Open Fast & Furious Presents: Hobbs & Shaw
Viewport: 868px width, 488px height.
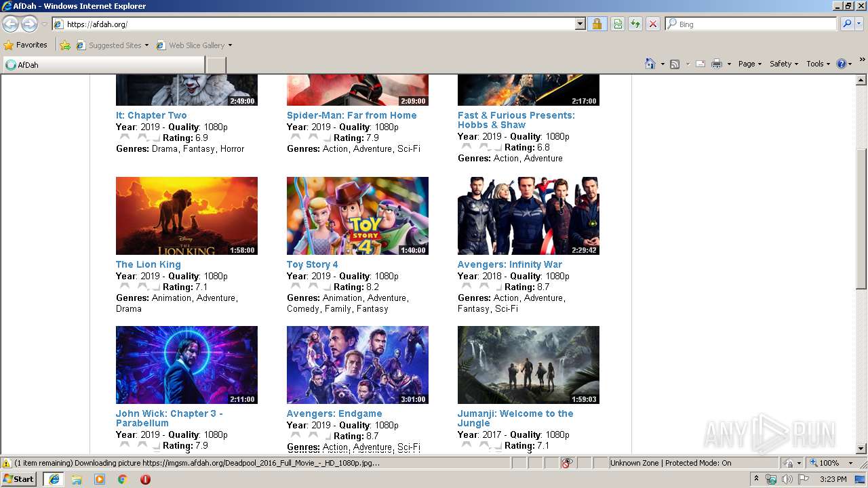coord(516,120)
